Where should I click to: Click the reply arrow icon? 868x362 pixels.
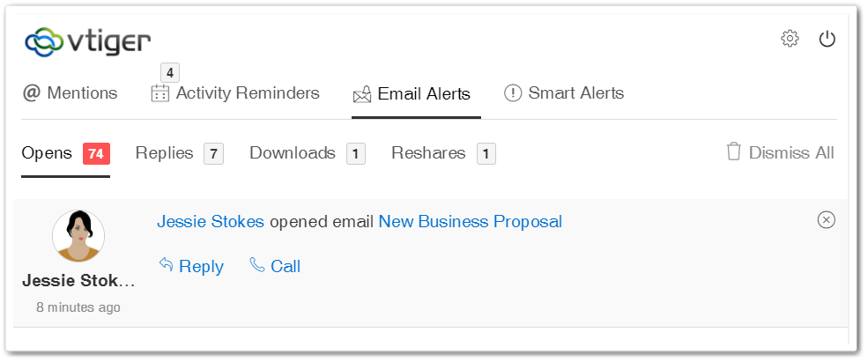(x=166, y=264)
